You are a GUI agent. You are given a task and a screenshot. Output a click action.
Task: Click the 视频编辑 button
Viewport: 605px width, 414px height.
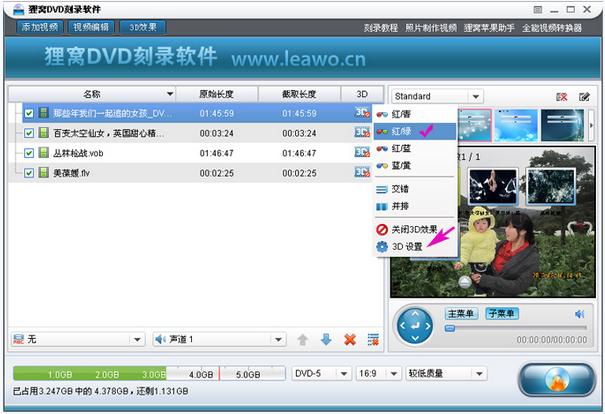click(91, 27)
